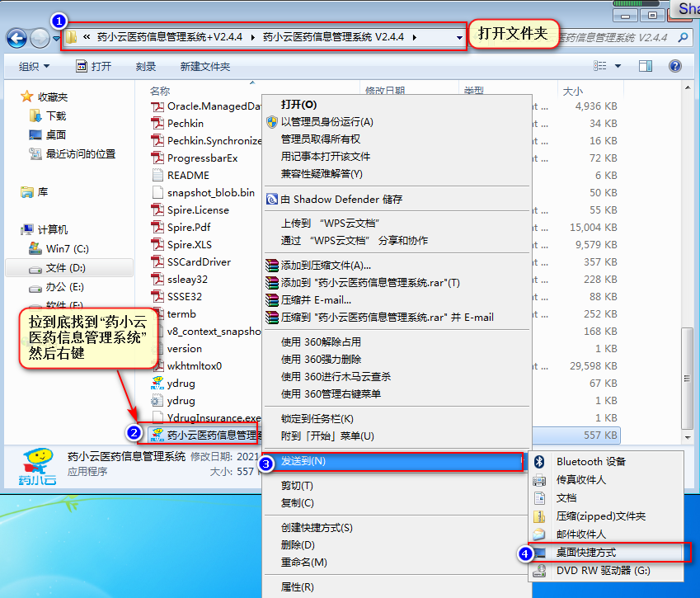Screen dimensions: 700x598
Task: Select the snapshot_blob.bin file icon
Action: point(157,193)
